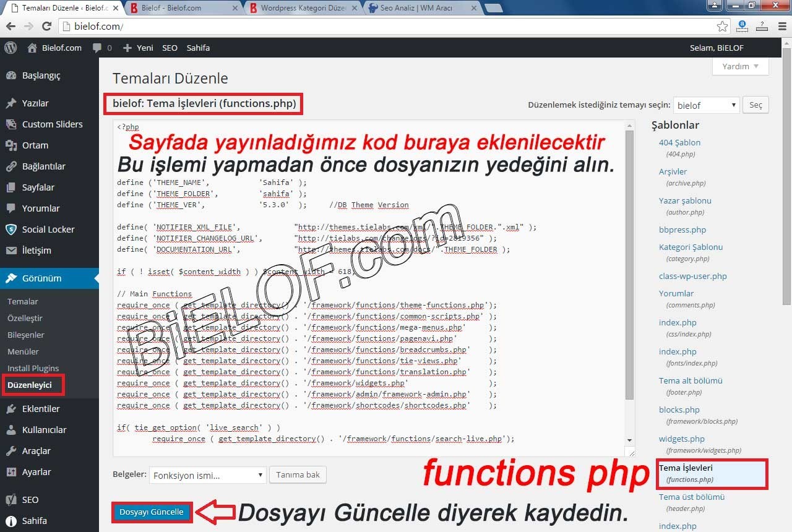Click the Custom Sliders icon in sidebar
Image resolution: width=792 pixels, height=532 pixels.
point(11,124)
